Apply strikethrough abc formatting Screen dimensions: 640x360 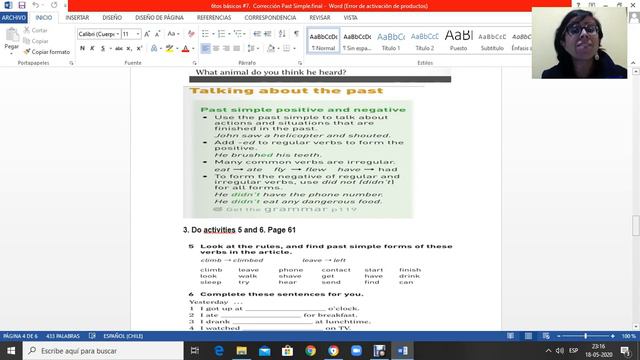[119, 48]
